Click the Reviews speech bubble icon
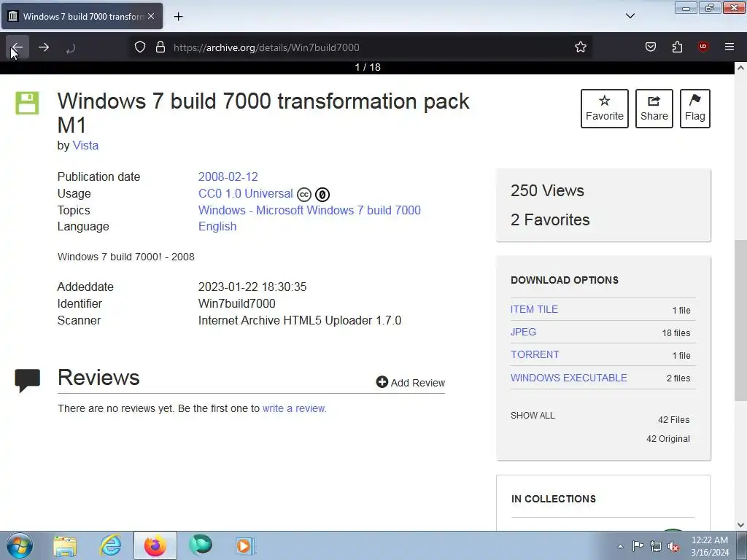Viewport: 747px width, 560px height. click(x=28, y=381)
